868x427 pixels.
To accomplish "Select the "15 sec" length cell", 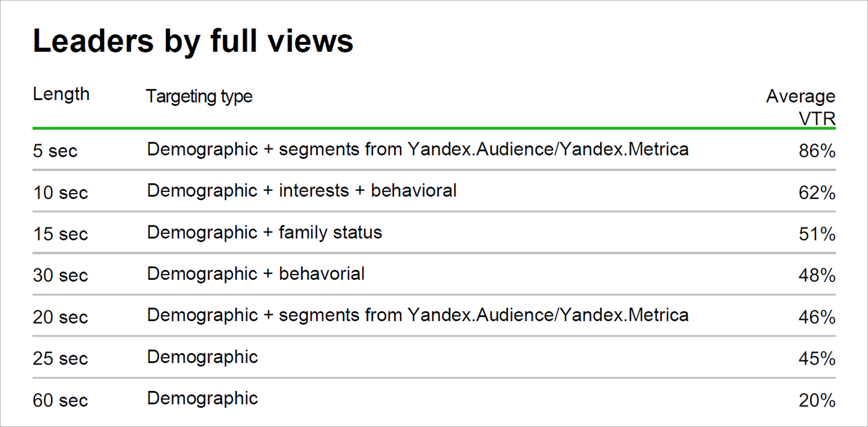I will (60, 234).
